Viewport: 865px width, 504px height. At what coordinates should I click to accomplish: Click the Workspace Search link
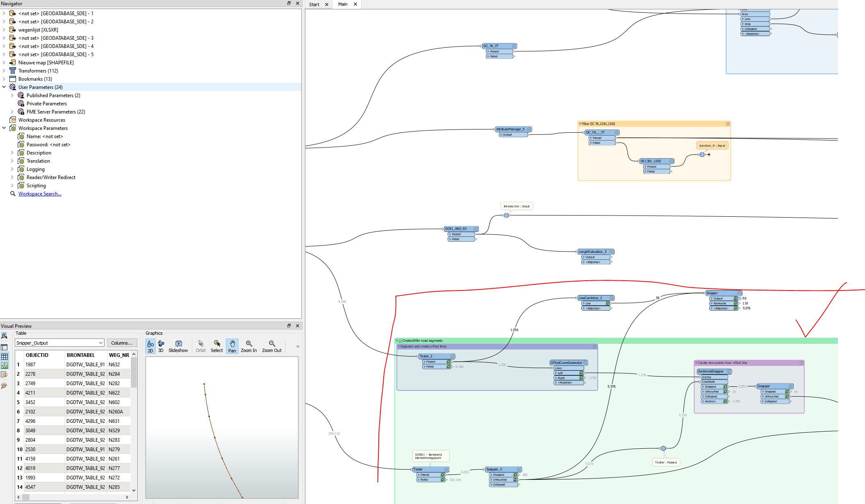click(x=39, y=193)
